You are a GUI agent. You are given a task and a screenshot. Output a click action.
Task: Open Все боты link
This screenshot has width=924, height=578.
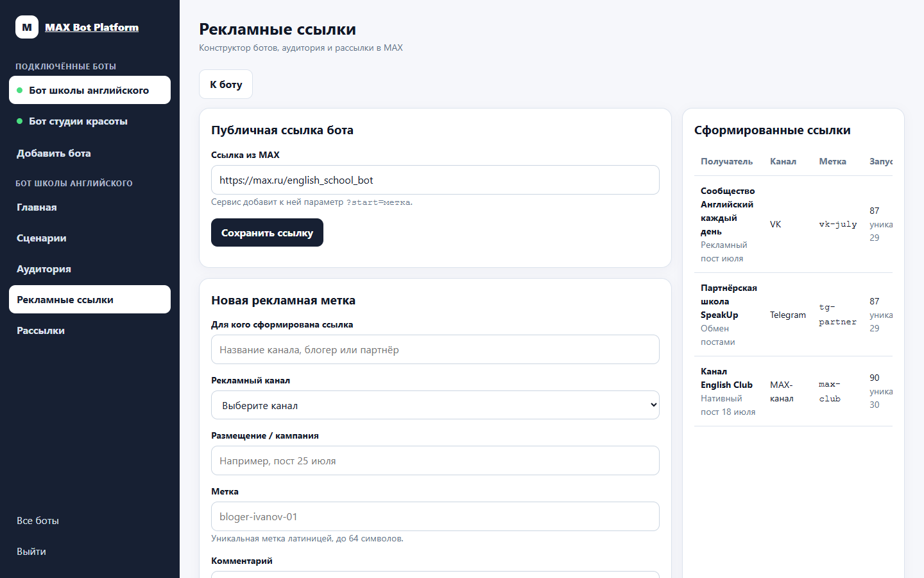coord(90,520)
